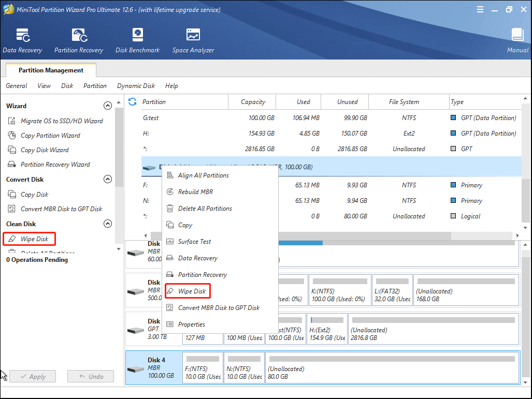
Task: Choose Copy from the context menu
Action: click(x=220, y=225)
